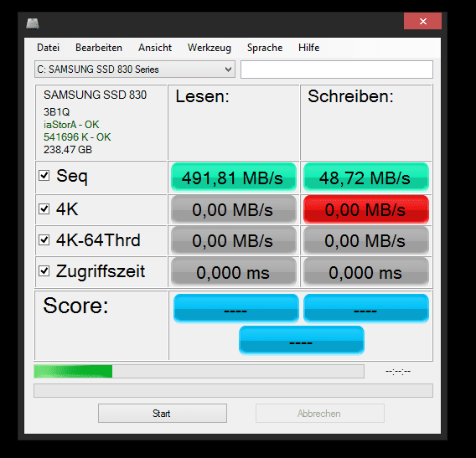Click the Zugriffszeit write 0,000 ms field

pyautogui.click(x=366, y=272)
